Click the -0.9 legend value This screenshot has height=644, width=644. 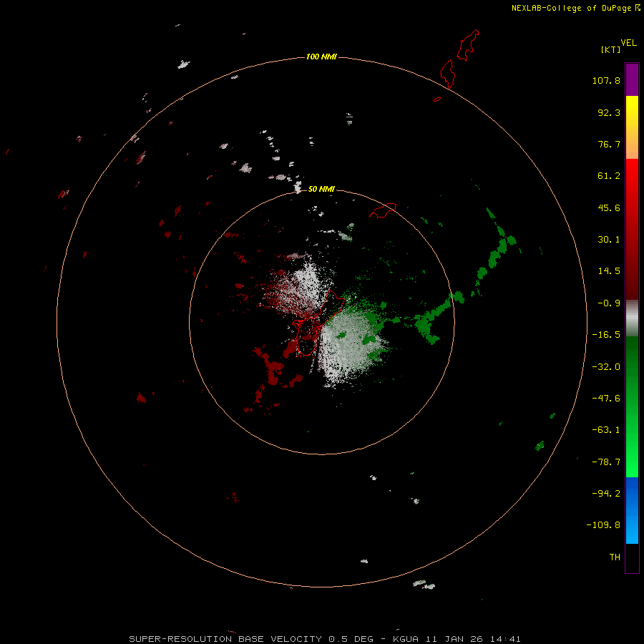pos(609,303)
